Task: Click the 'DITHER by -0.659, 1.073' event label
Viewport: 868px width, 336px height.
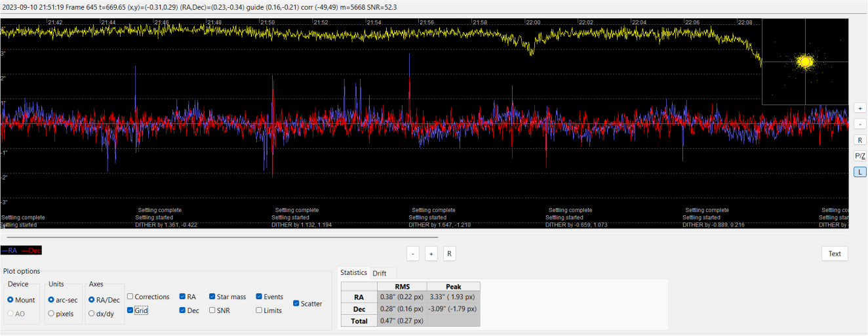Action: pyautogui.click(x=576, y=224)
